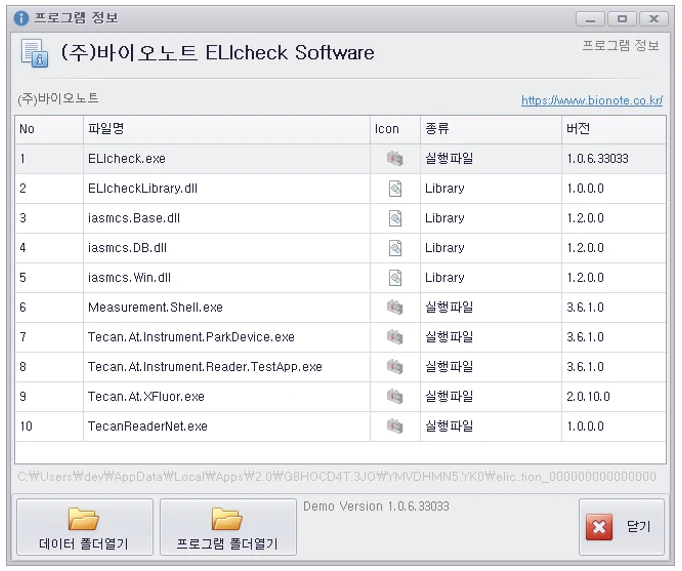The height and width of the screenshot is (571, 682).
Task: Click the blue info icon in title bar
Action: [x=21, y=18]
